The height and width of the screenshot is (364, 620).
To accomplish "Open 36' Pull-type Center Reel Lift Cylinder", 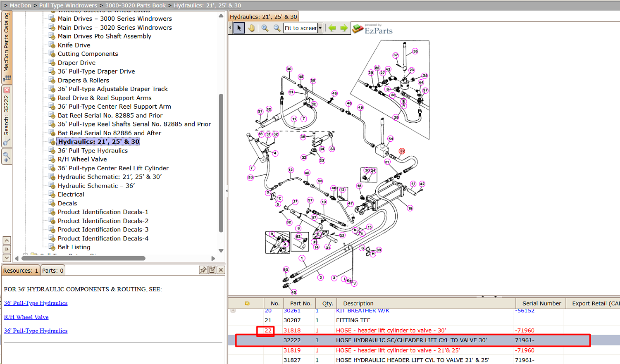I will (x=113, y=168).
